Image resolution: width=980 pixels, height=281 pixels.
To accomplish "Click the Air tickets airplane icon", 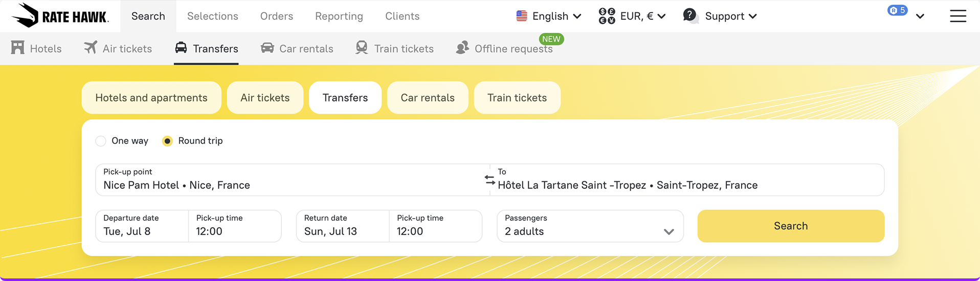I will tap(91, 48).
